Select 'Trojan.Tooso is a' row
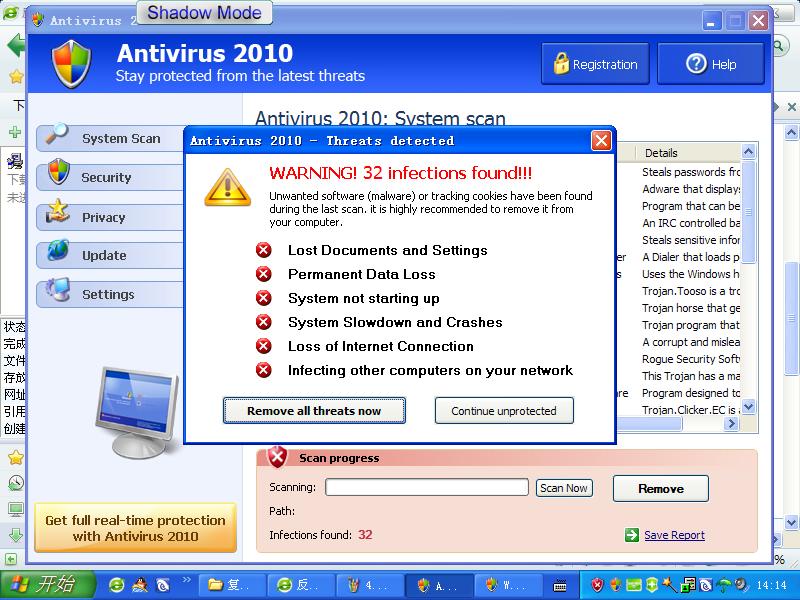Image resolution: width=800 pixels, height=600 pixels. tap(690, 291)
